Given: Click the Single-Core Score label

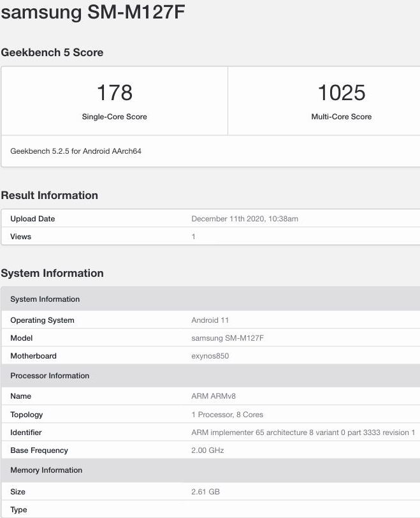Looking at the screenshot, I should tap(115, 117).
